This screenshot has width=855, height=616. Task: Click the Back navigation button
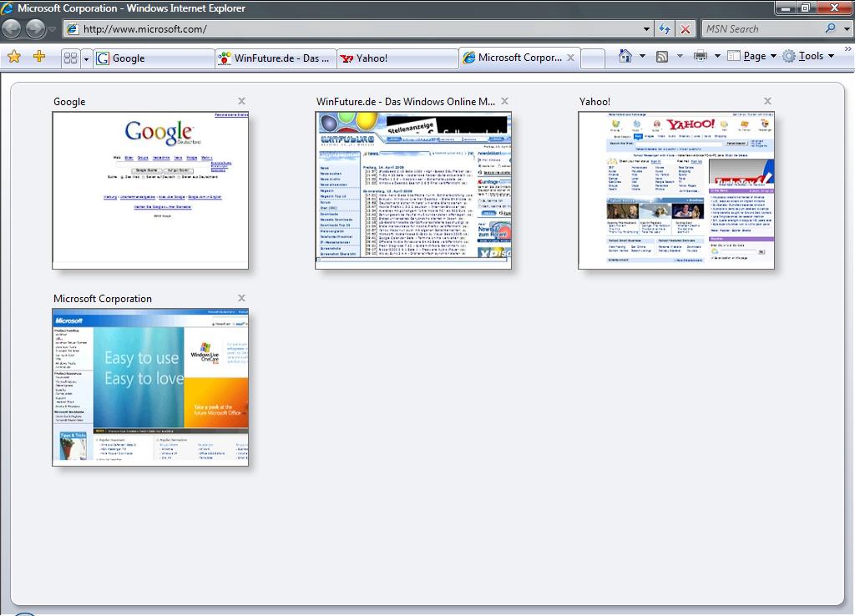12,29
